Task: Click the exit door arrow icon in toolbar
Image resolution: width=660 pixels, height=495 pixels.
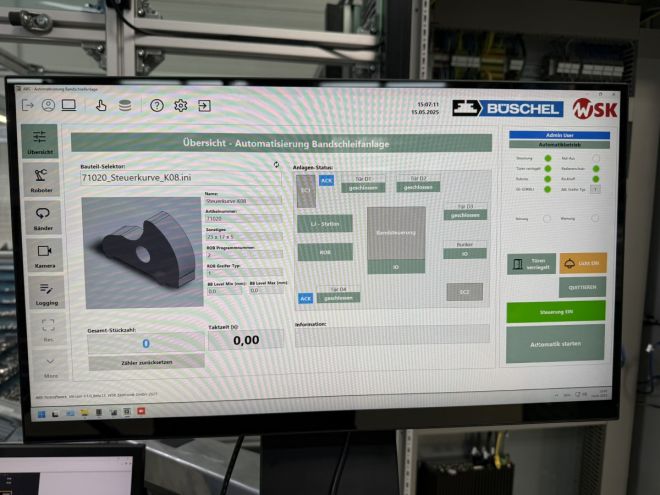Action: pos(204,105)
